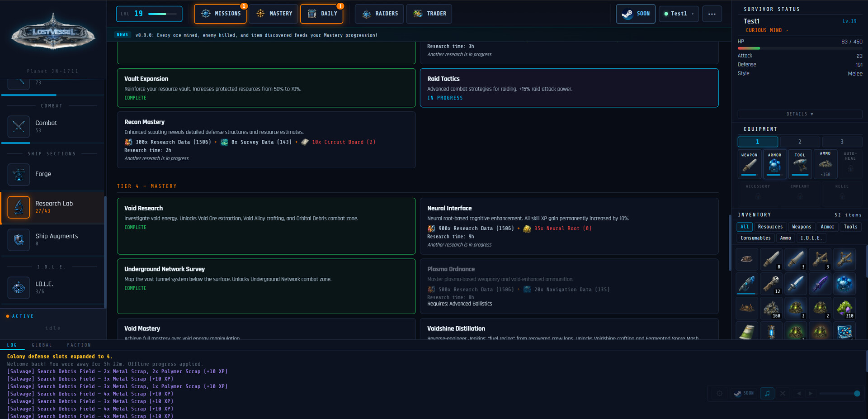Image resolution: width=868 pixels, height=419 pixels.
Task: Click the equipped Tool drill slot
Action: pyautogui.click(x=800, y=164)
